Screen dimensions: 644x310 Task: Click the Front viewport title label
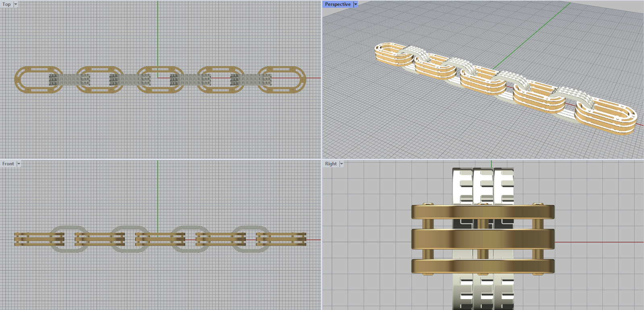pyautogui.click(x=8, y=164)
